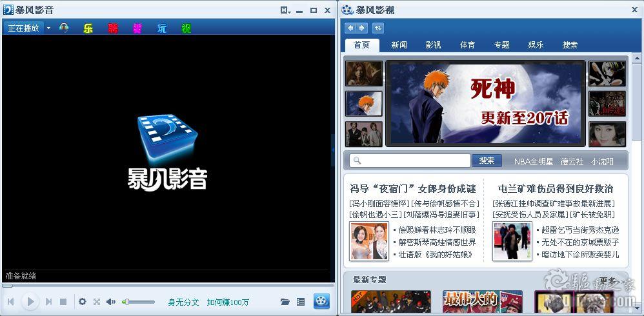
Task: Click the play button in 暴风影音
Action: click(30, 302)
